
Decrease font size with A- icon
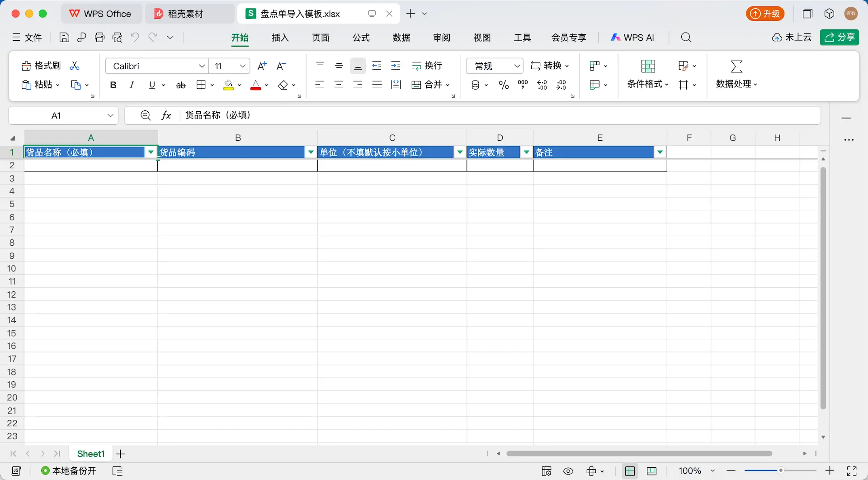click(x=281, y=66)
